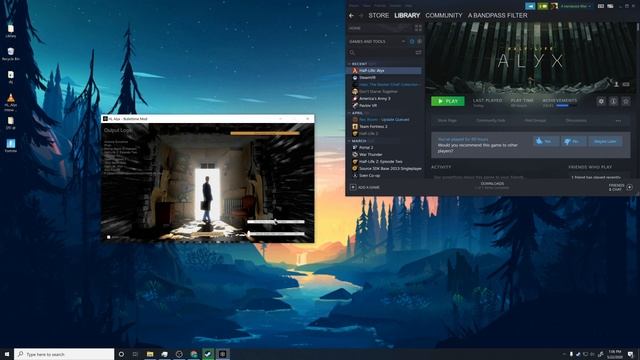Viewport: 640px width, 360px height.
Task: Select America's Army 3 in the list
Action: click(x=384, y=98)
